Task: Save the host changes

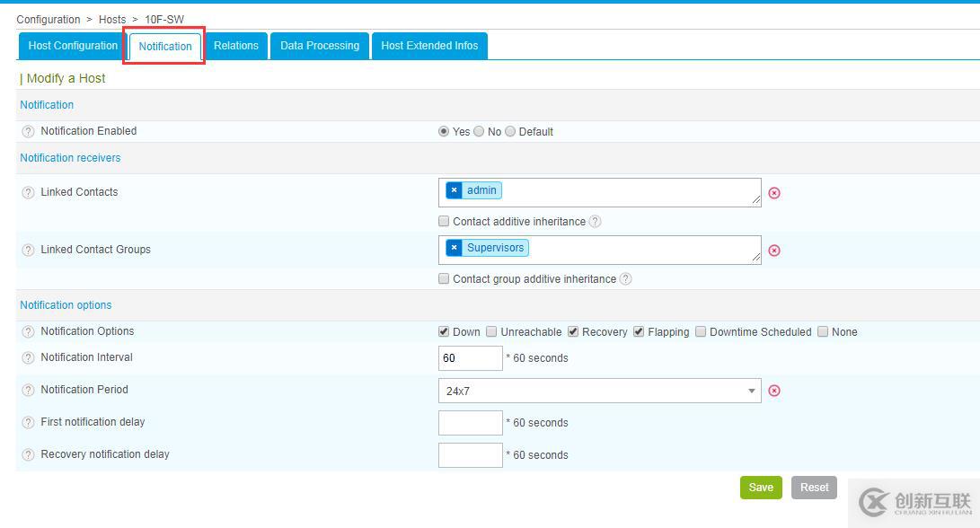Action: tap(761, 488)
